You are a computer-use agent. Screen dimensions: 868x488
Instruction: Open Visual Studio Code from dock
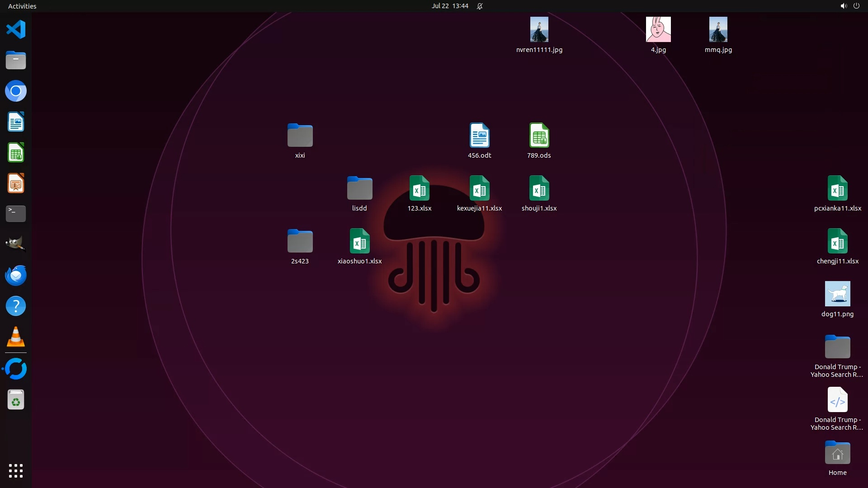[16, 30]
